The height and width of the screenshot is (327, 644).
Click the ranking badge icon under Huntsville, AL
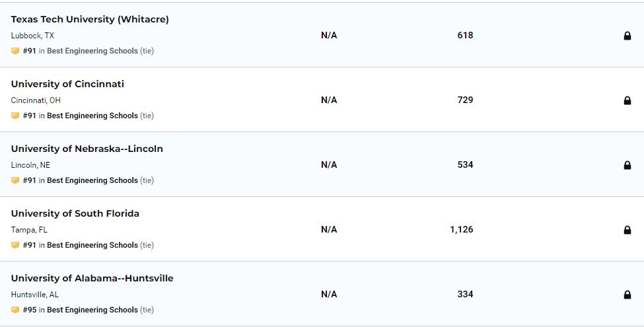tap(15, 310)
